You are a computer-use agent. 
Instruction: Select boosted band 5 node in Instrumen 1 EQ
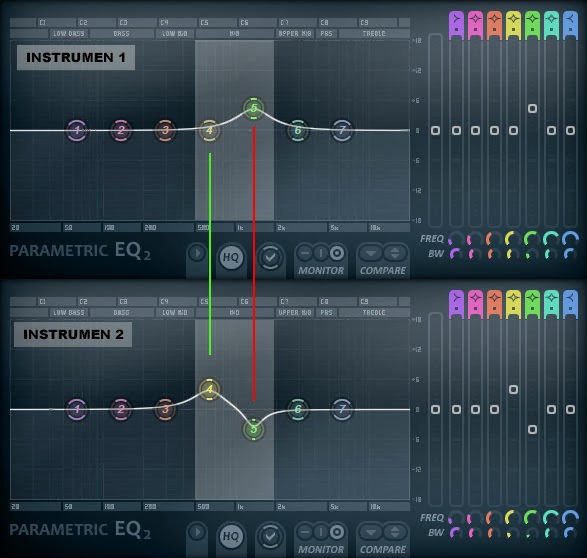pos(253,108)
